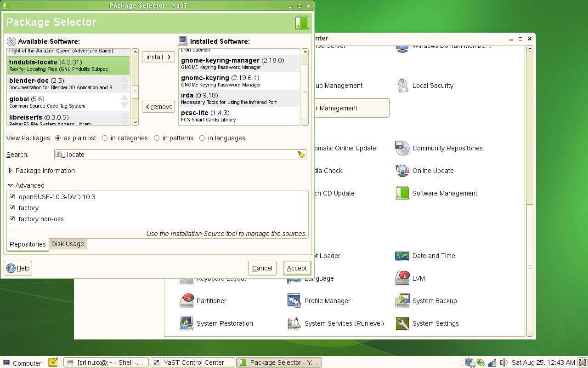Viewport: 588px width, 368px height.
Task: Click the install button
Action: pos(158,57)
